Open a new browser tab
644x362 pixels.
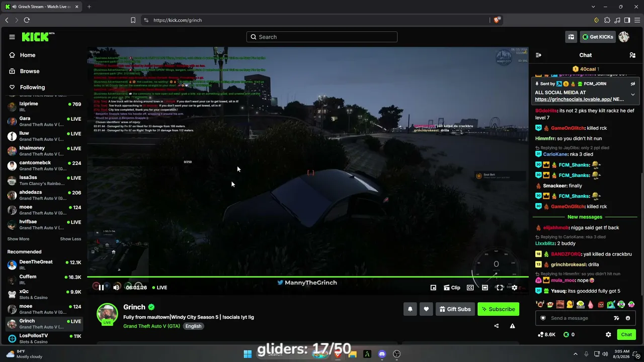(x=89, y=7)
